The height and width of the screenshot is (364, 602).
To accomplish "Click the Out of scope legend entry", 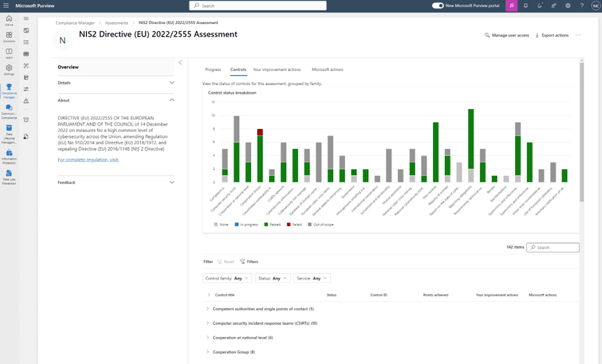I will click(x=321, y=225).
